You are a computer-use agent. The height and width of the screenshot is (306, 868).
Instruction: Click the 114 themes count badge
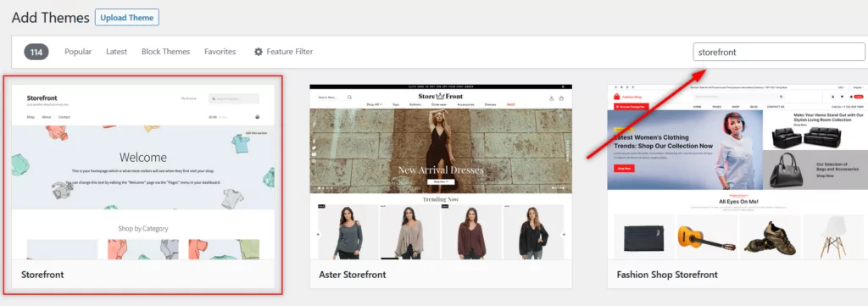click(x=36, y=52)
